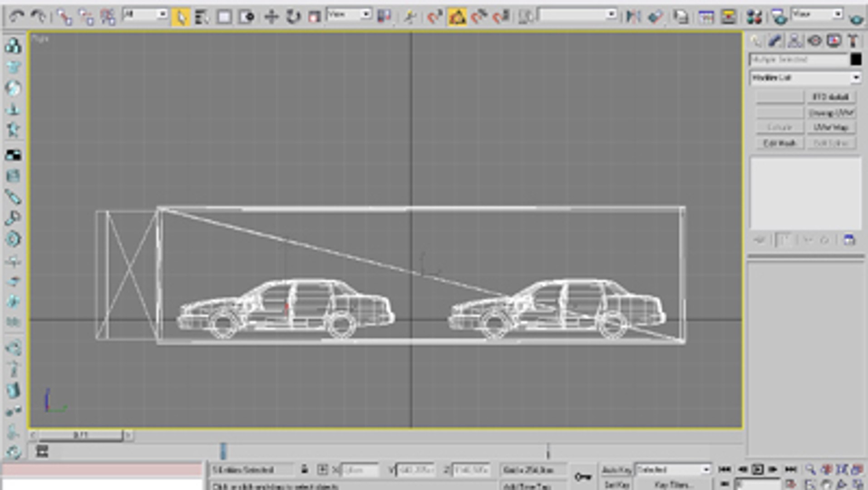Open the render type View dropdown

[x=817, y=15]
